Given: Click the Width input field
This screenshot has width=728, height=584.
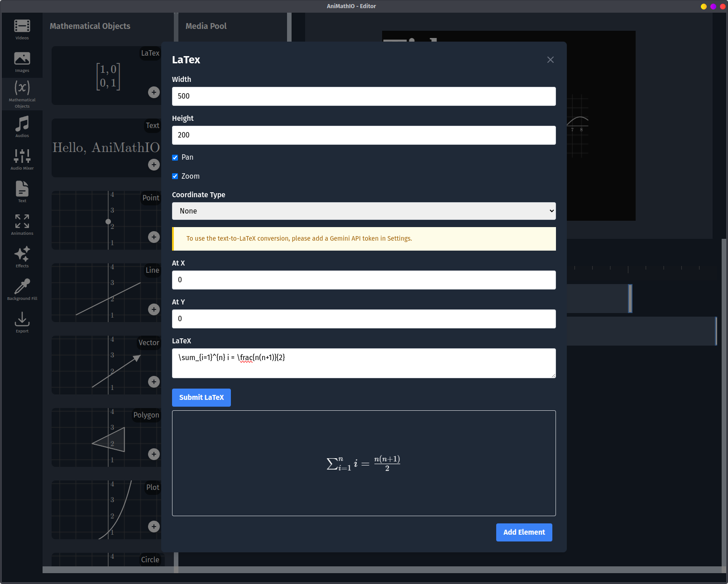Looking at the screenshot, I should coord(364,96).
